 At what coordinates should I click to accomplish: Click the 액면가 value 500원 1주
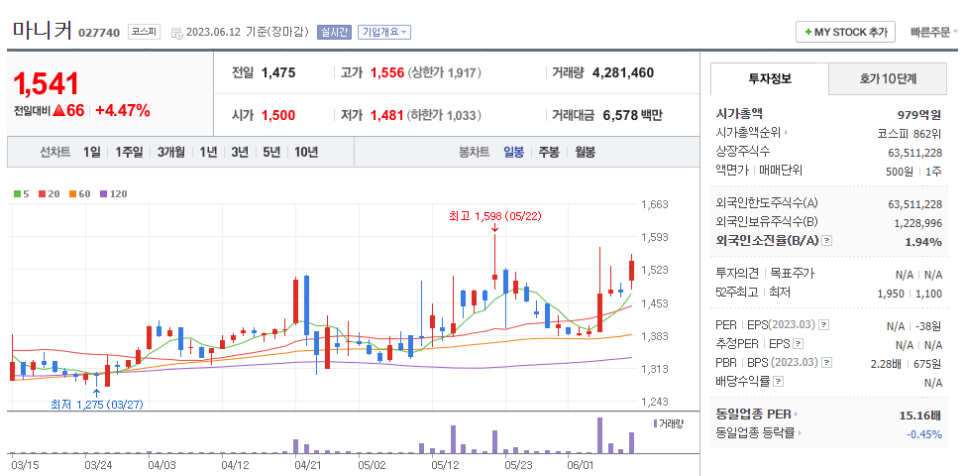pos(914,171)
